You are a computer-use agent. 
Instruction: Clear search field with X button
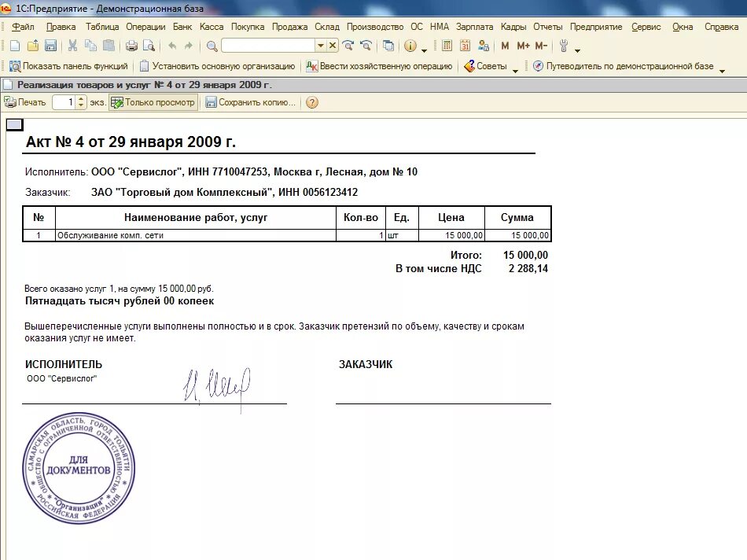[x=333, y=46]
